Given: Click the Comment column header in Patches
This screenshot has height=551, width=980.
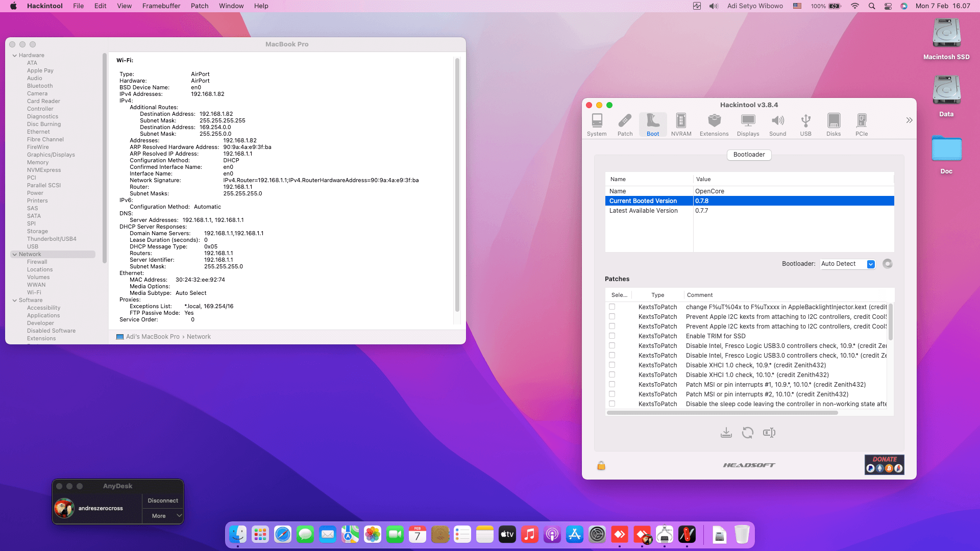Looking at the screenshot, I should pyautogui.click(x=700, y=295).
